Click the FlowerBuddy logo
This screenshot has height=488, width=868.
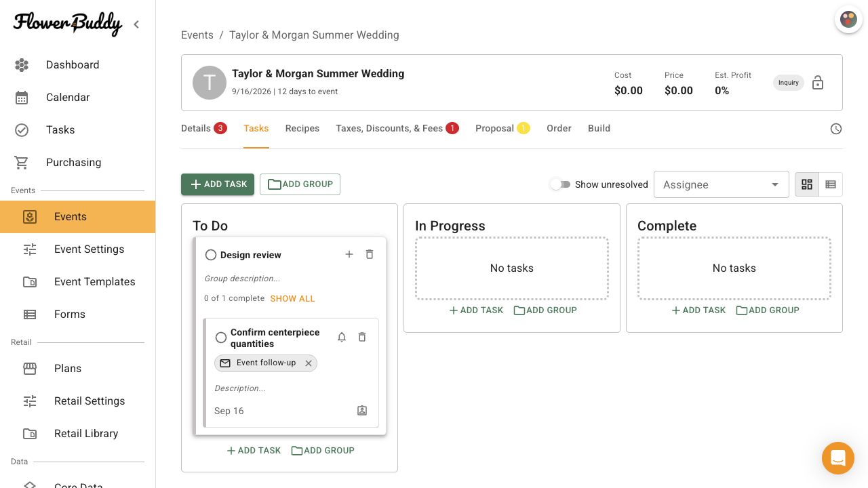[x=68, y=24]
